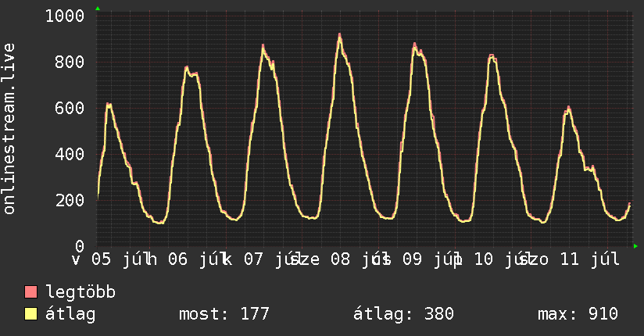Click the highest peak on 08 júl
Screen dimensions: 644x336
point(340,34)
